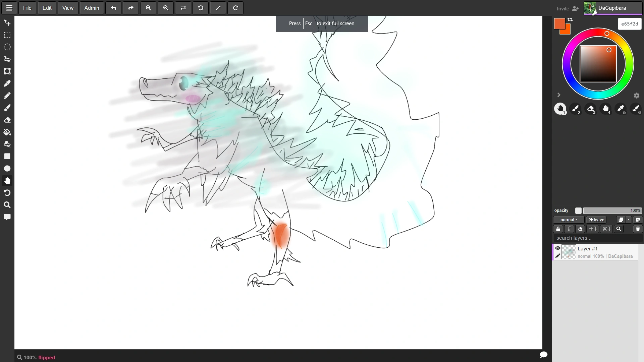Open the duplicate layer dropdown arrow

click(629, 220)
